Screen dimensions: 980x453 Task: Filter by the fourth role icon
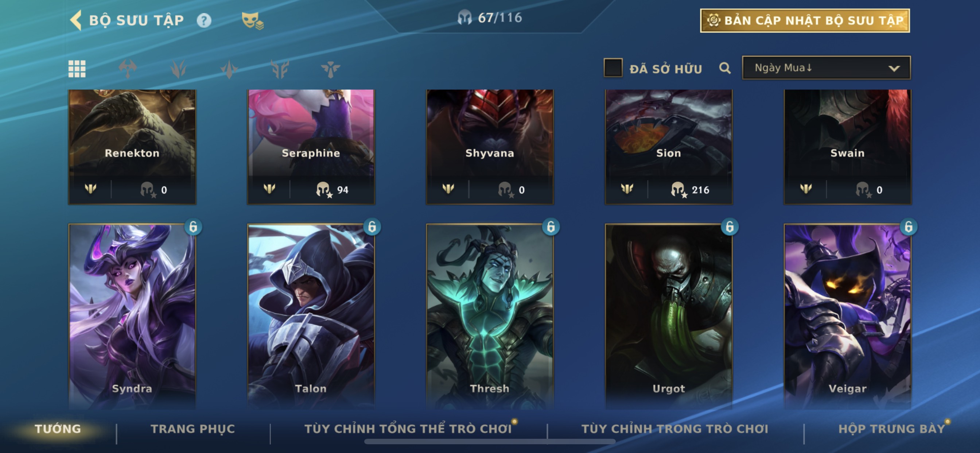[x=280, y=69]
